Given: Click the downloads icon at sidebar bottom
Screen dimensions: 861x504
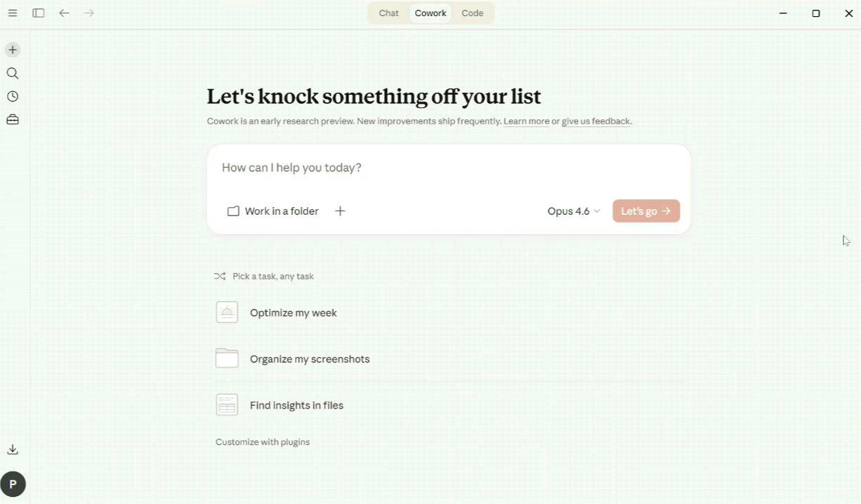Looking at the screenshot, I should coord(13,449).
